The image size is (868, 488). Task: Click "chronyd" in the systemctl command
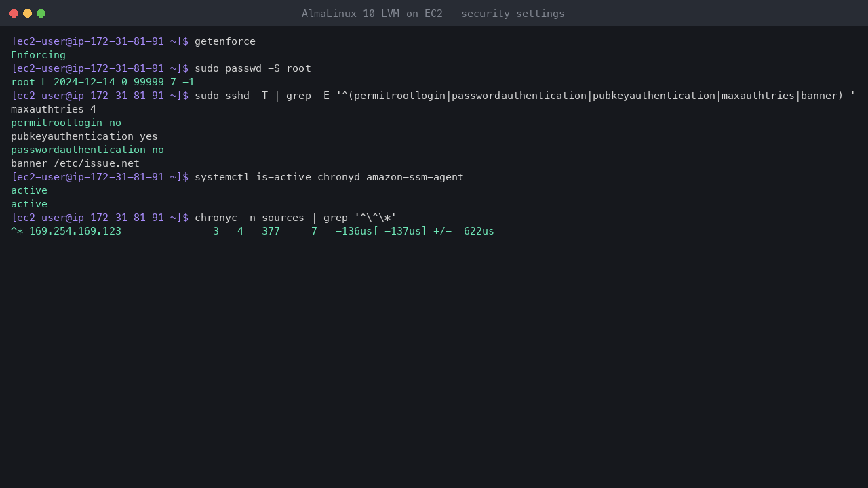(338, 177)
